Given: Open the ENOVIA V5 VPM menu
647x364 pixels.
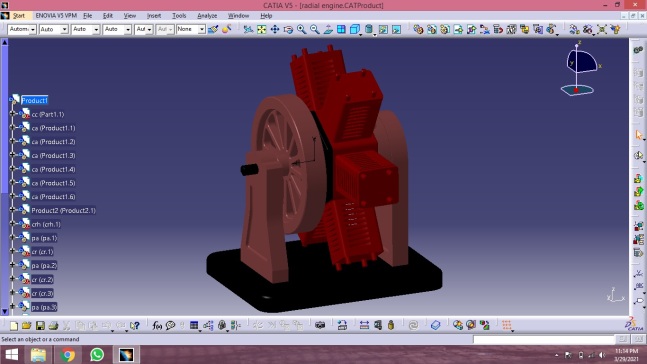Looking at the screenshot, I should tap(56, 16).
